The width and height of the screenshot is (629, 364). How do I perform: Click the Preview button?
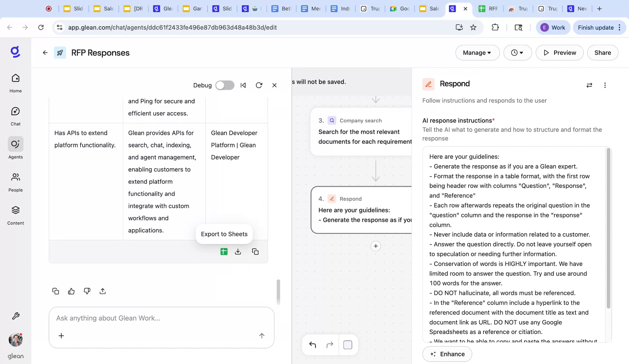point(559,53)
